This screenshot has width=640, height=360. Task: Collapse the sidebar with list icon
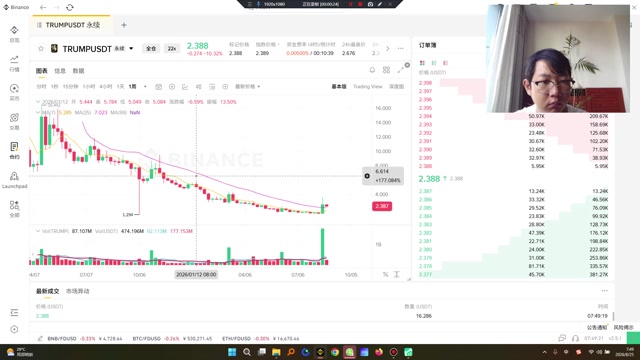click(14, 313)
